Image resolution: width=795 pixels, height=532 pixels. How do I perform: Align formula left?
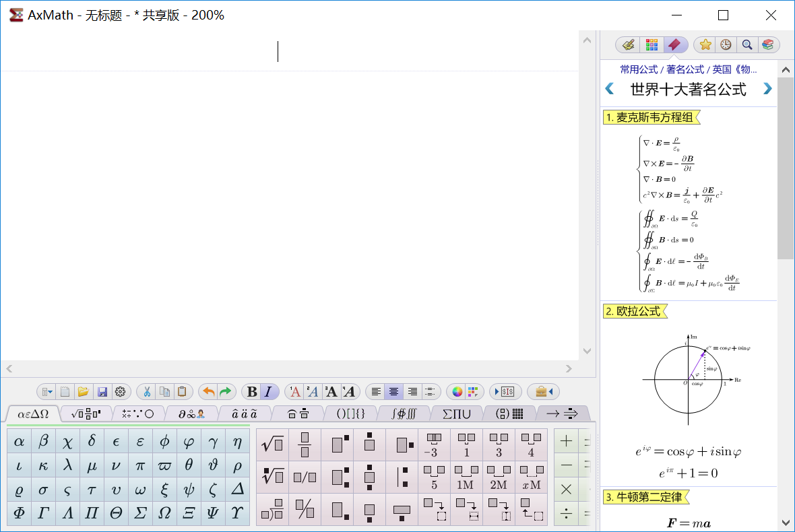pyautogui.click(x=376, y=392)
